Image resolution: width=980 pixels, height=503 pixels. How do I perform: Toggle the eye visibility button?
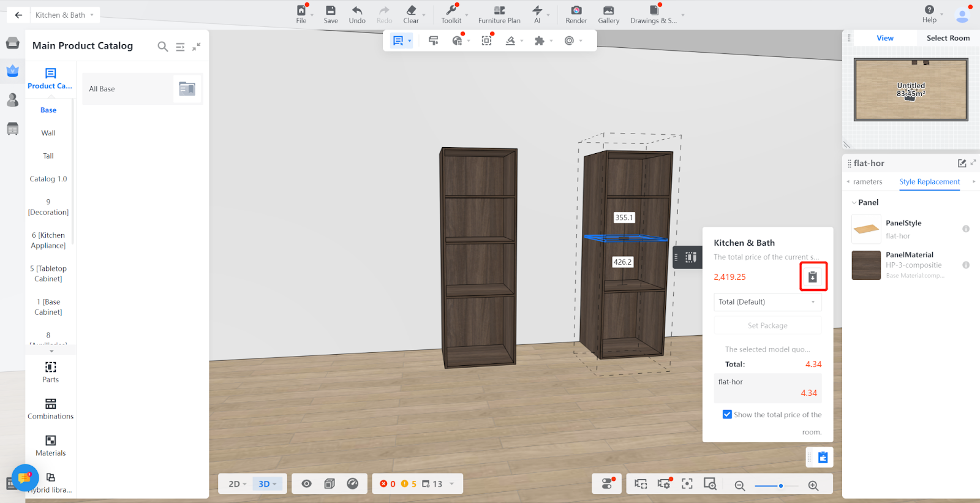click(306, 484)
